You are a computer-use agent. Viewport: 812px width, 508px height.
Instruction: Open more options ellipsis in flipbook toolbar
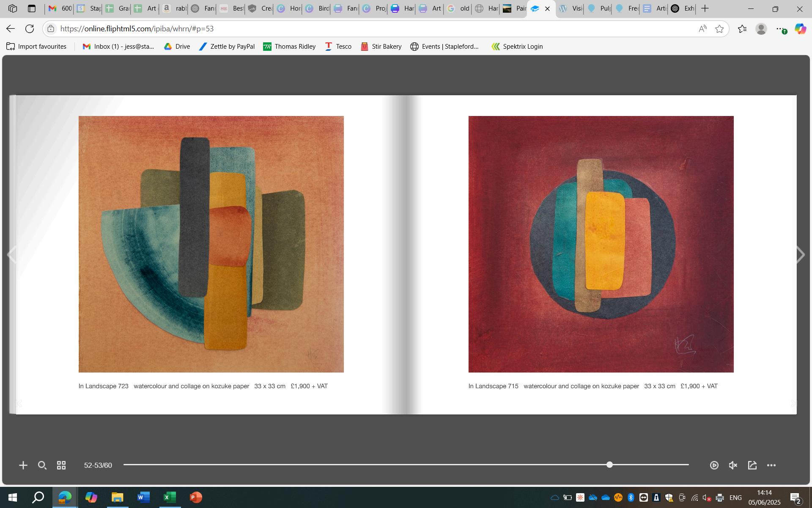[x=771, y=465]
